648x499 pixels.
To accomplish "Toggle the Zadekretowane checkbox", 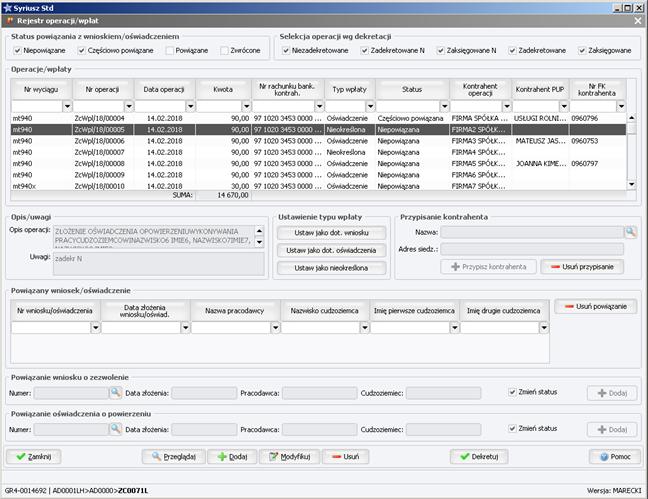I will (x=512, y=50).
